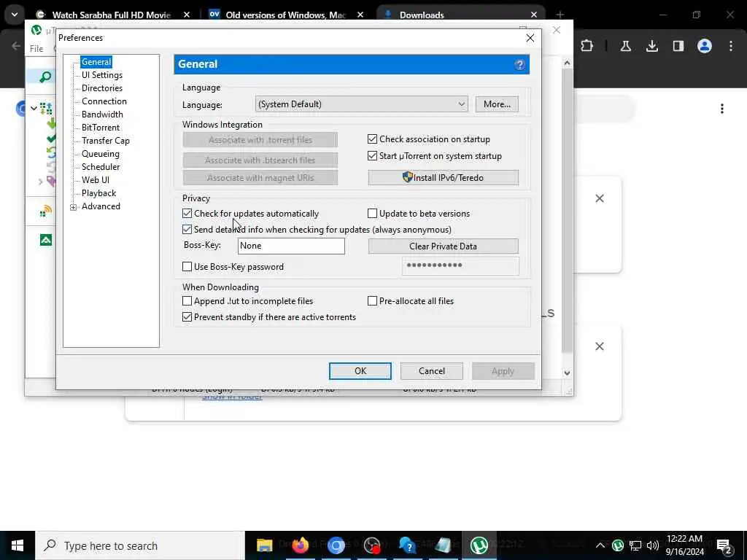Open Chrome three-dot main menu
Screen dimensions: 747x560
(x=730, y=46)
